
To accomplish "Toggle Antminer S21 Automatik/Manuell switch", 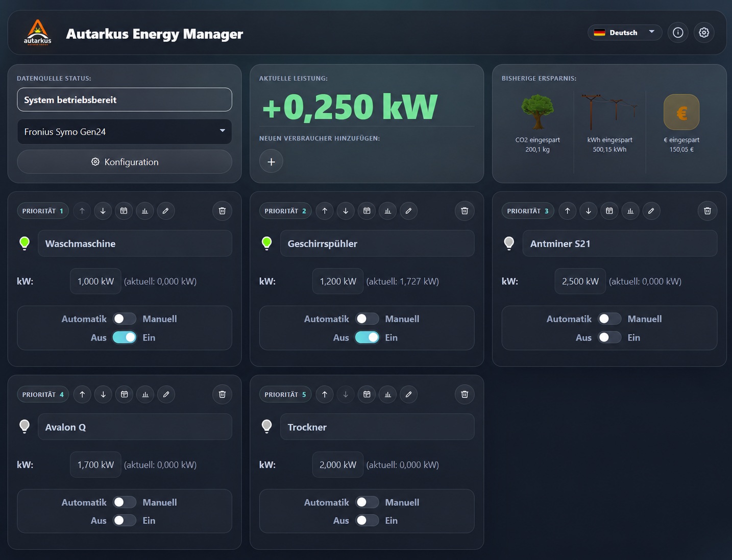I will tap(609, 319).
